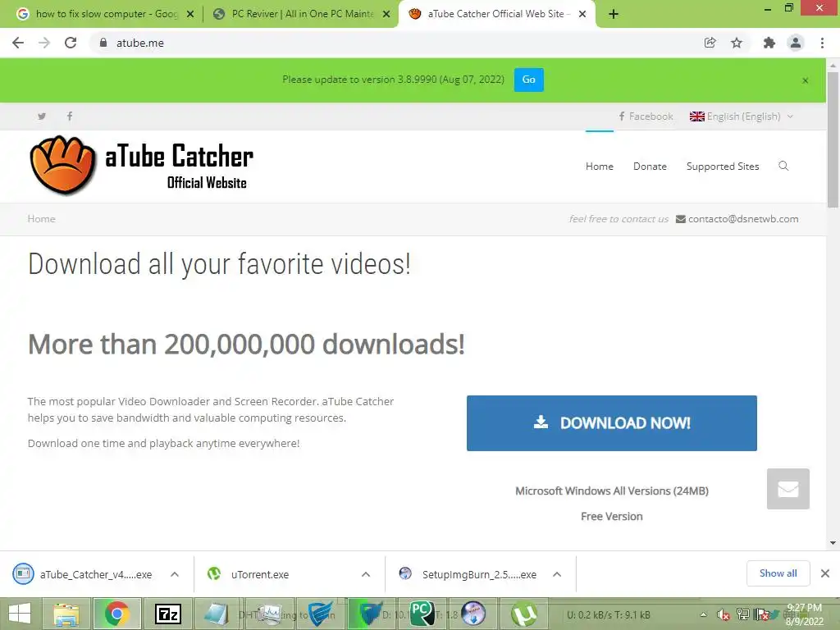The image size is (840, 630).
Task: Open options for SetupImgBurn download
Action: pyautogui.click(x=557, y=574)
